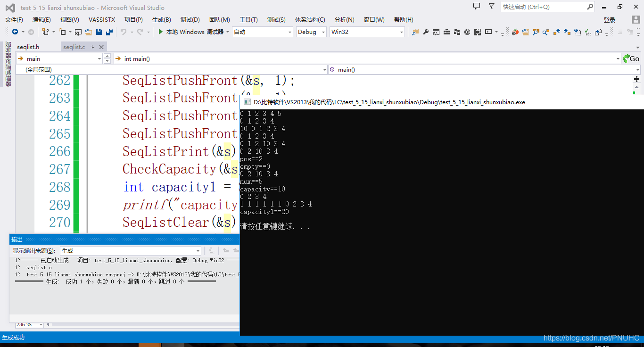Click the Save file floppy icon
The height and width of the screenshot is (347, 644).
click(x=99, y=32)
